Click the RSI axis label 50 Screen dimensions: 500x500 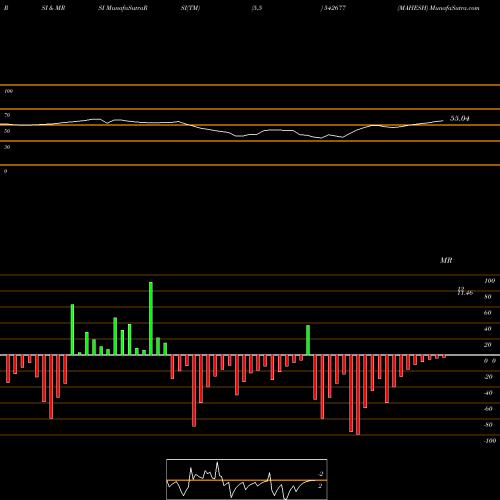[x=7, y=131]
